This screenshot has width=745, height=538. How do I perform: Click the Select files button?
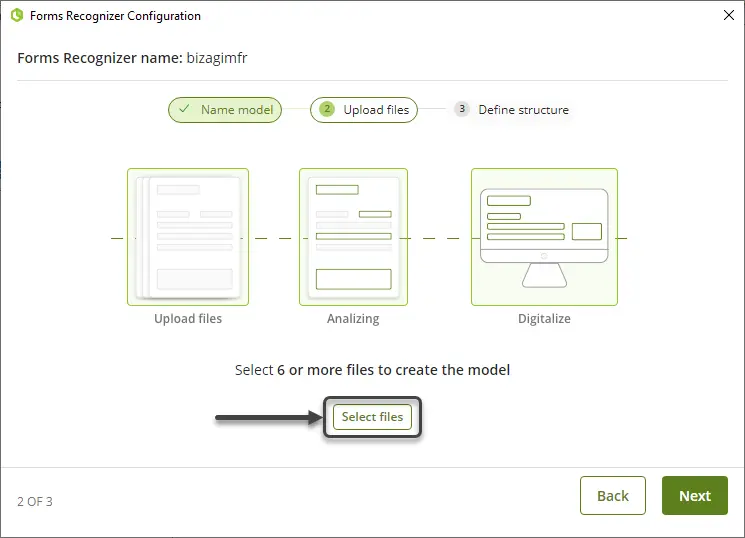[372, 417]
